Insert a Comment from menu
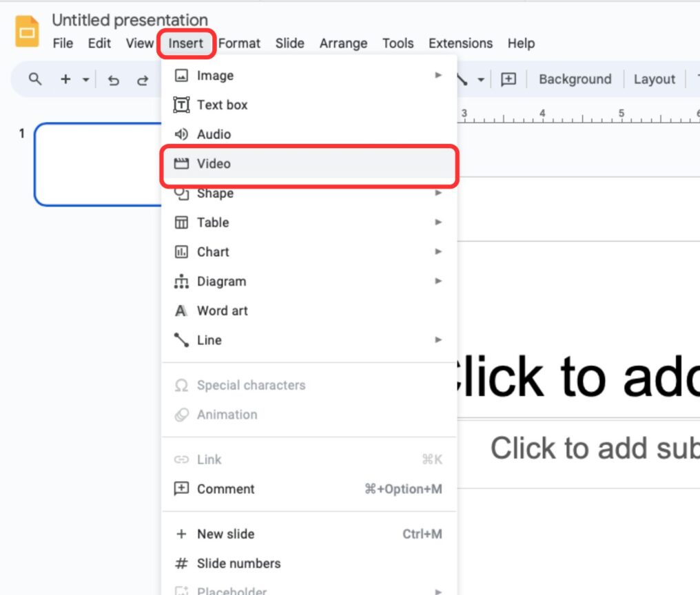 (309, 489)
